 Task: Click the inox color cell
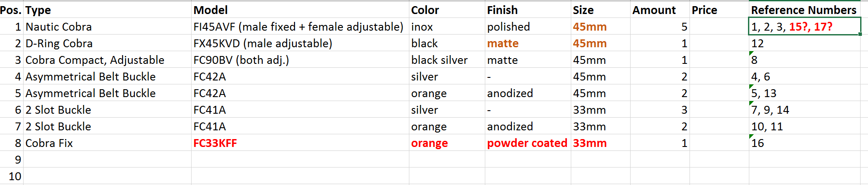click(447, 26)
